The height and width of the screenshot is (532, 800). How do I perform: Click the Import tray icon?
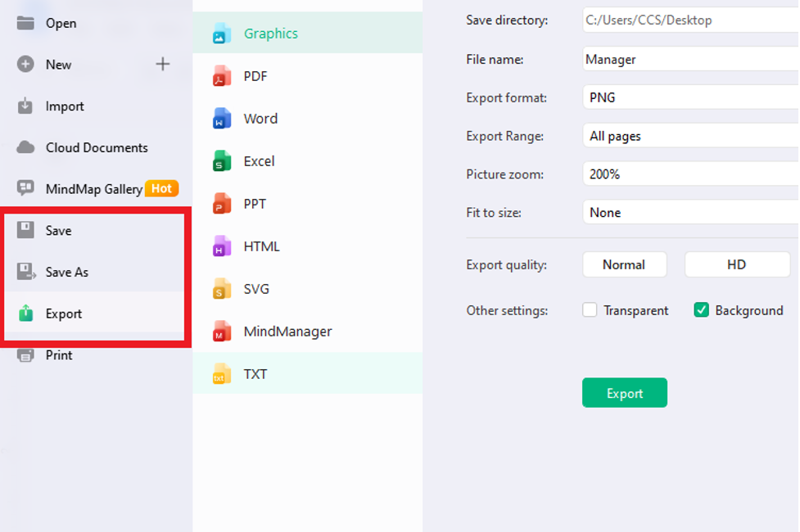tap(25, 106)
